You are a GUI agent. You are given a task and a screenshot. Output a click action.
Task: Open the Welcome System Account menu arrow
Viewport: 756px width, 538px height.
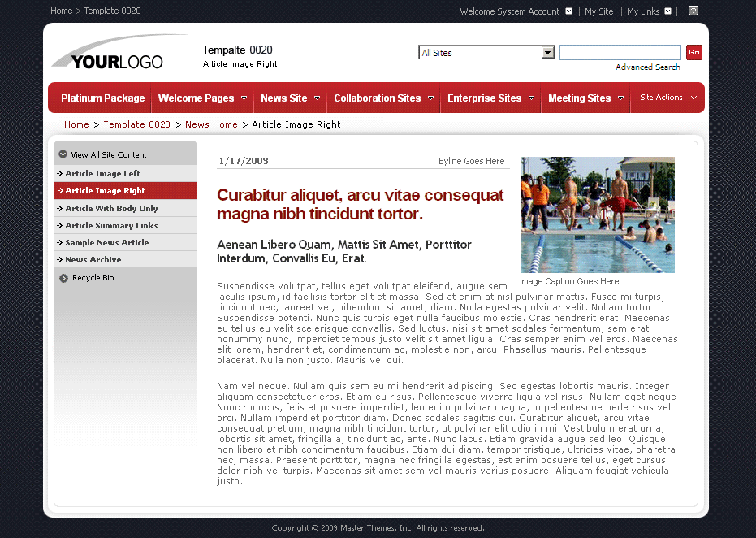pyautogui.click(x=568, y=11)
